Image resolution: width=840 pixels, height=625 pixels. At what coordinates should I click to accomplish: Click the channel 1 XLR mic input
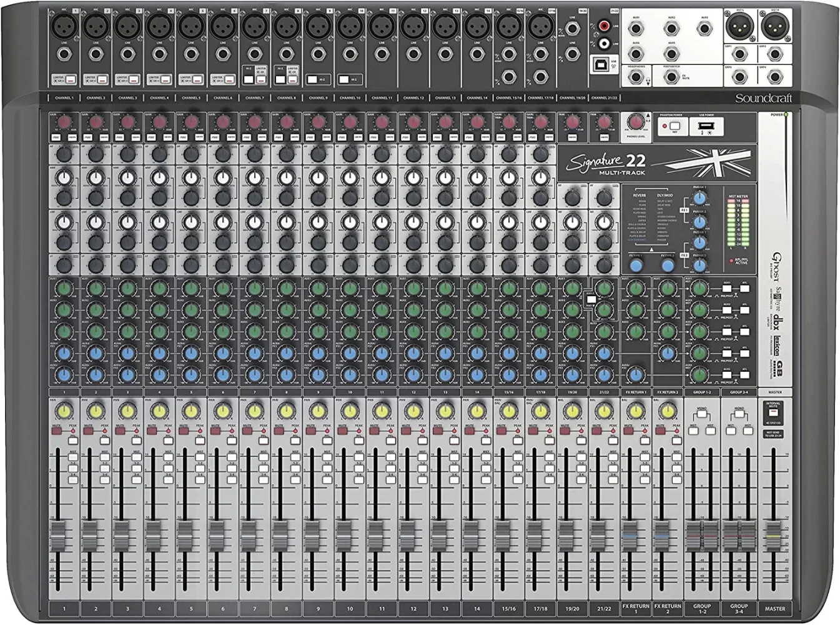tap(64, 26)
